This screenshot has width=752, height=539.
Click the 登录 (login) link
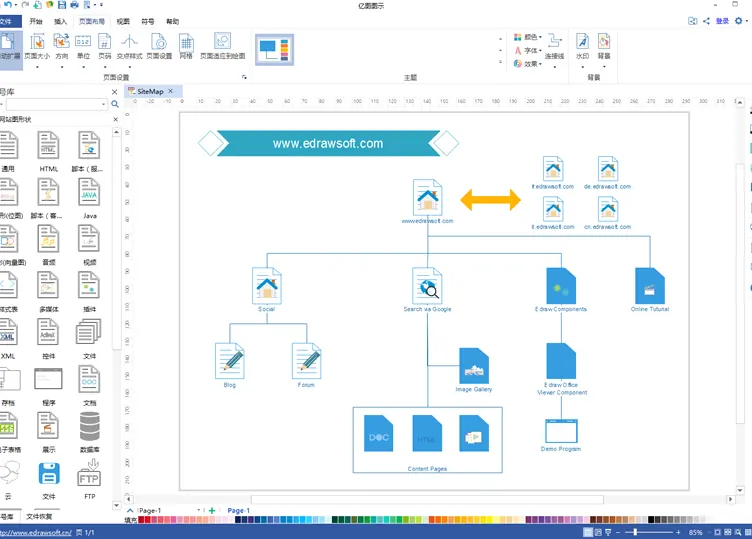click(722, 21)
